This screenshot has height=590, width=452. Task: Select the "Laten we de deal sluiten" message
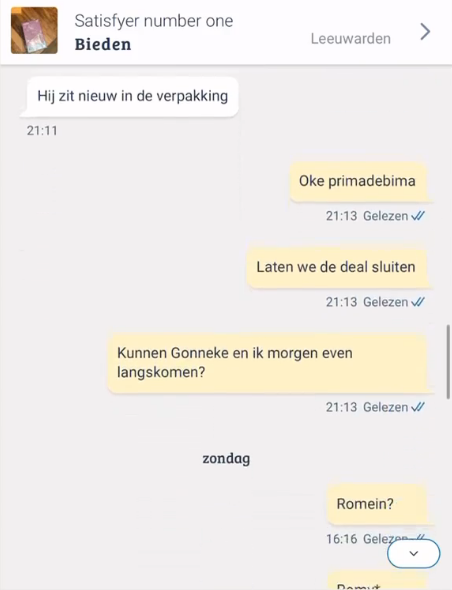338,268
